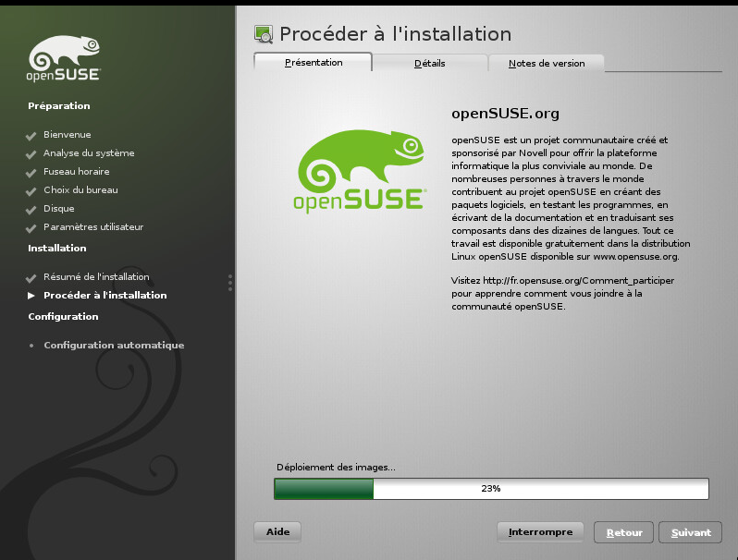The height and width of the screenshot is (560, 738).
Task: Click the checkmark next to Bienvenue
Action: (x=31, y=136)
